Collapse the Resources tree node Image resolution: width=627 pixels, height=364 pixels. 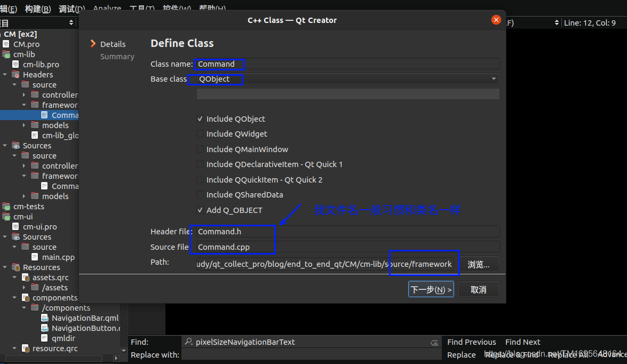[x=5, y=267]
